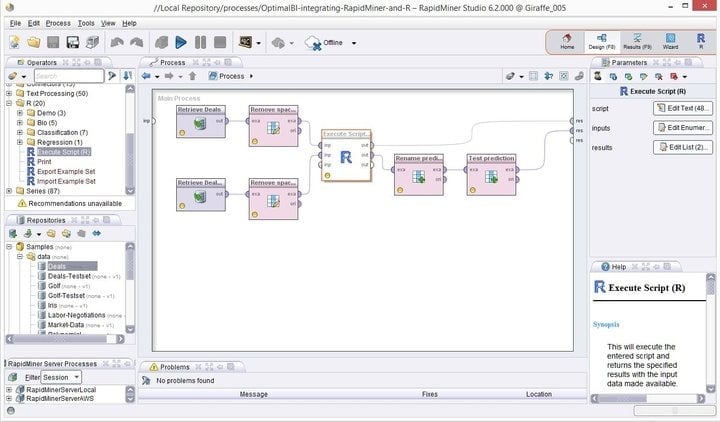The image size is (720, 422).
Task: Expand the Series (87) folder
Action: click(9, 191)
